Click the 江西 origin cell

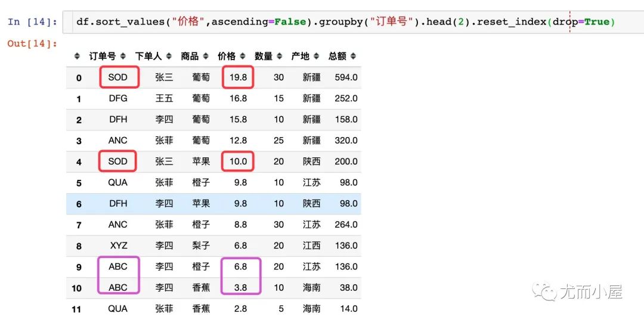click(x=312, y=246)
